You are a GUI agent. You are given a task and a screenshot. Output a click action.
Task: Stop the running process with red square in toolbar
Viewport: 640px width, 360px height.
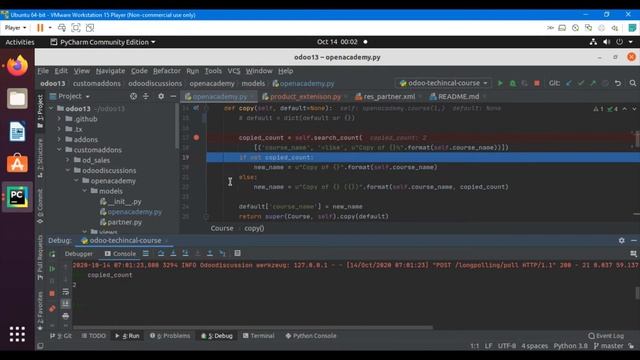[x=537, y=83]
